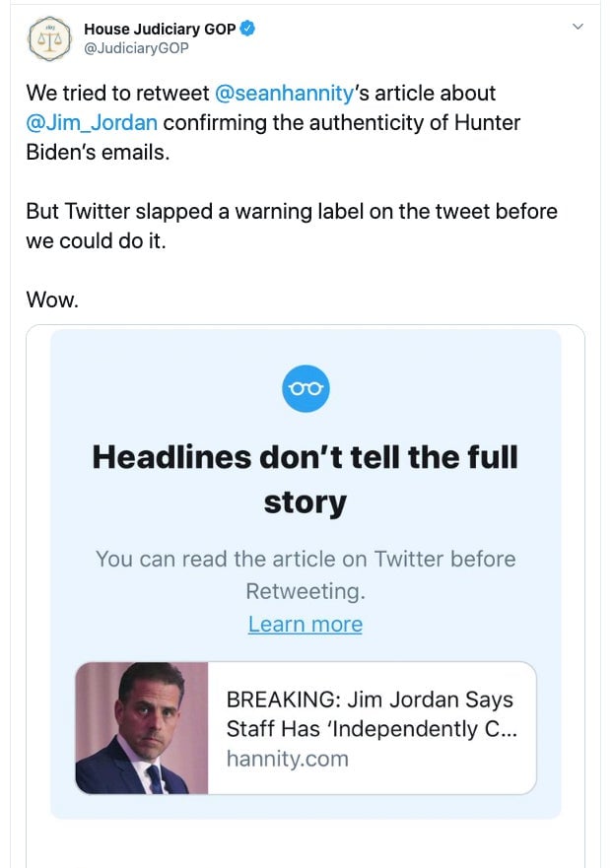This screenshot has width=612, height=868.
Task: Click the Learn more link
Action: click(306, 624)
